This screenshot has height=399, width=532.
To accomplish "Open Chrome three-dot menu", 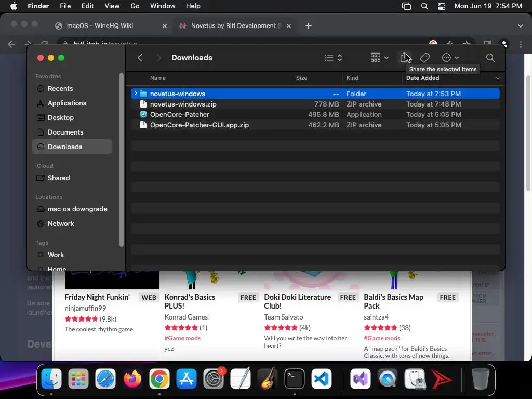I will click(x=521, y=44).
